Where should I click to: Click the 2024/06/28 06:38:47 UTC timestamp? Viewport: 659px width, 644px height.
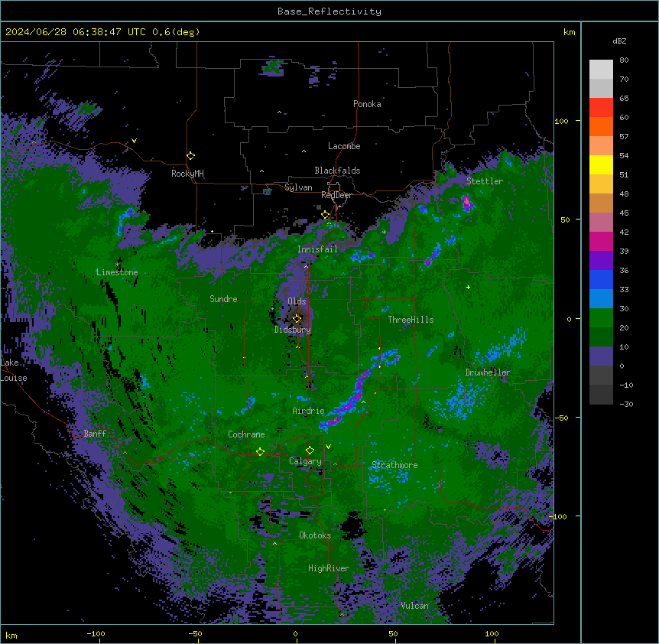click(x=75, y=32)
